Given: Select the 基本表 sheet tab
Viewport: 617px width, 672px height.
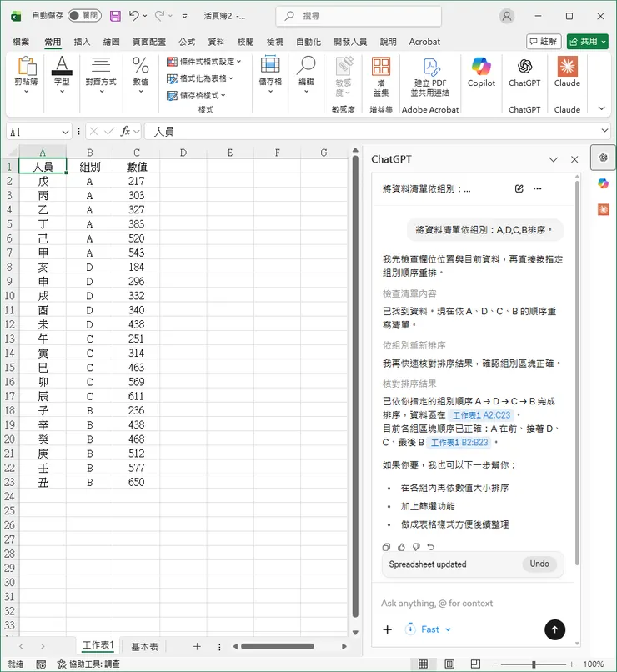Looking at the screenshot, I should click(x=144, y=647).
